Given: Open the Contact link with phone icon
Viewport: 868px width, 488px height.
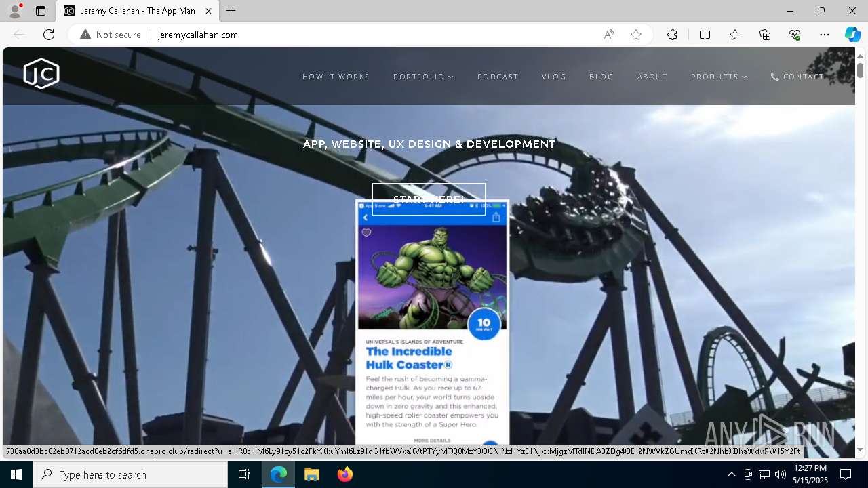Looking at the screenshot, I should coord(797,77).
